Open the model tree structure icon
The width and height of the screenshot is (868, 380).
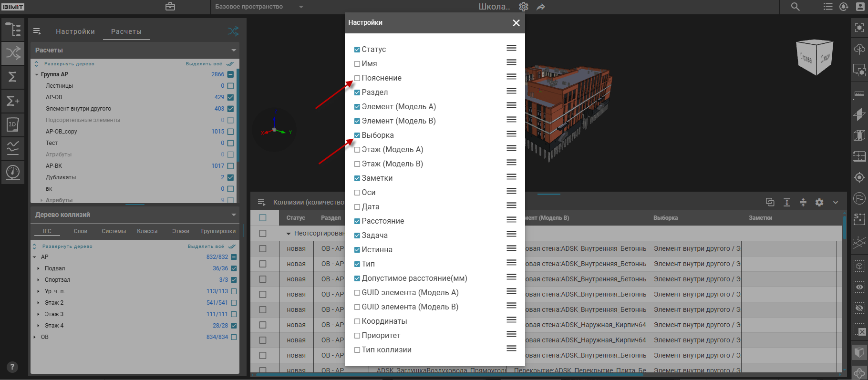(x=13, y=30)
